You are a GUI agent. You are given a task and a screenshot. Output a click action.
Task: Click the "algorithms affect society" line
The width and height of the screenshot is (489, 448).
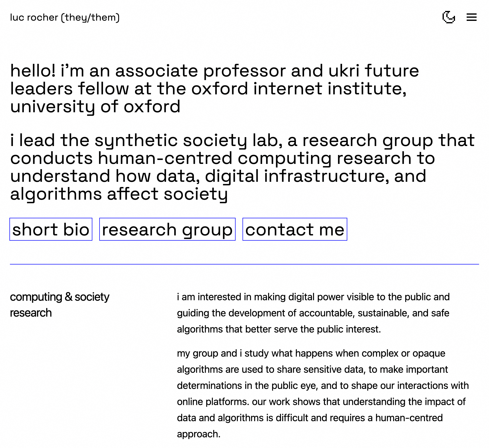pyautogui.click(x=119, y=194)
